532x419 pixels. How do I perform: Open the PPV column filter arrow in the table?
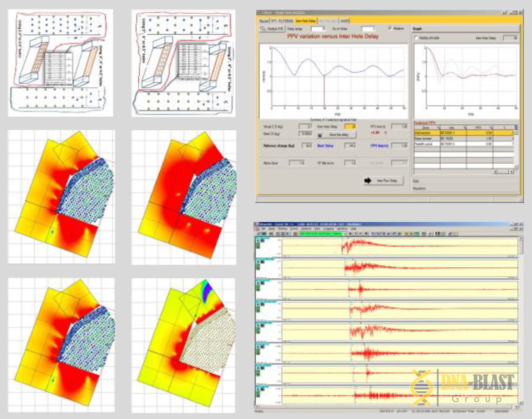[491, 127]
